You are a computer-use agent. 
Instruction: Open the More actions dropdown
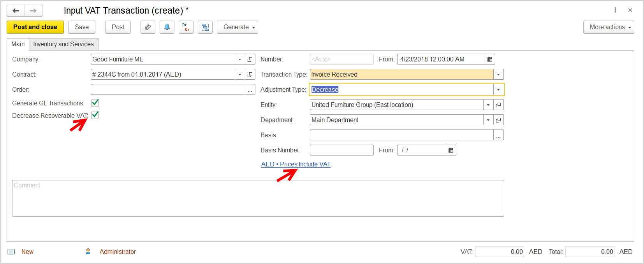coord(609,27)
